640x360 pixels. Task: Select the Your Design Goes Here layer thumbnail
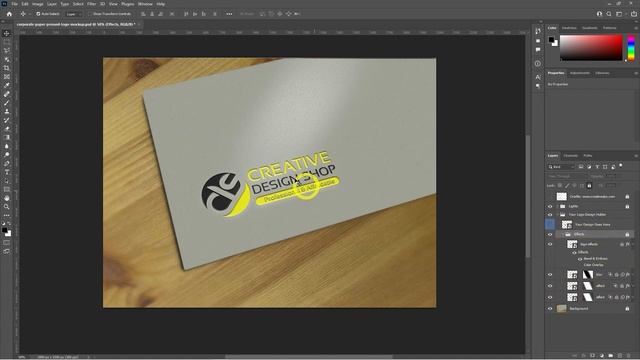click(x=567, y=224)
